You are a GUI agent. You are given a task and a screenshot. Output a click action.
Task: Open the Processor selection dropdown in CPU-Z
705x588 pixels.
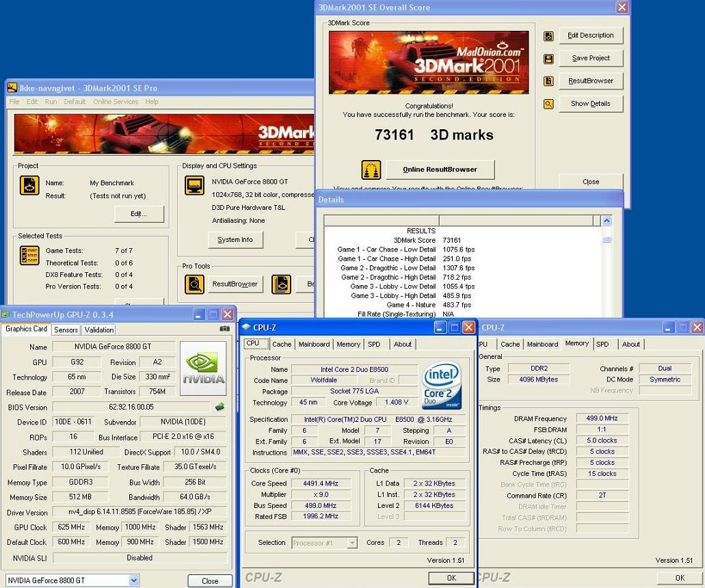pos(353,543)
